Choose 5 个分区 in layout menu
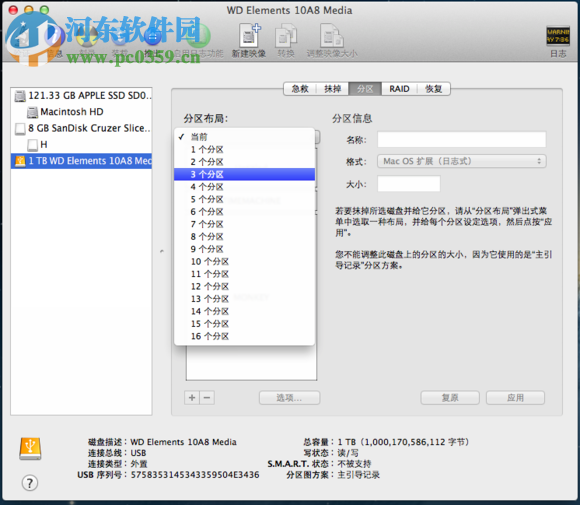The width and height of the screenshot is (580, 505). click(x=245, y=199)
